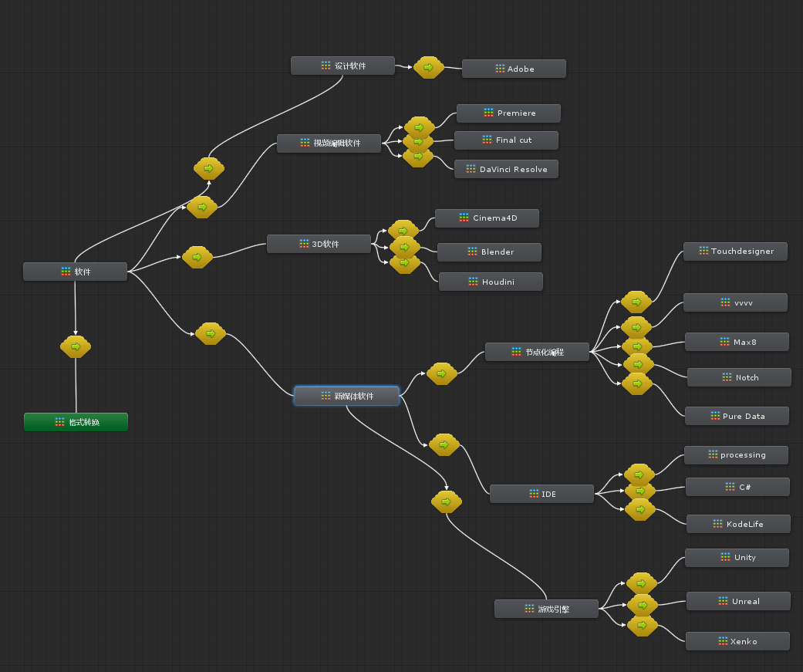Click the DaVinci Resolve node
Image resolution: width=803 pixels, height=672 pixels.
click(x=506, y=169)
